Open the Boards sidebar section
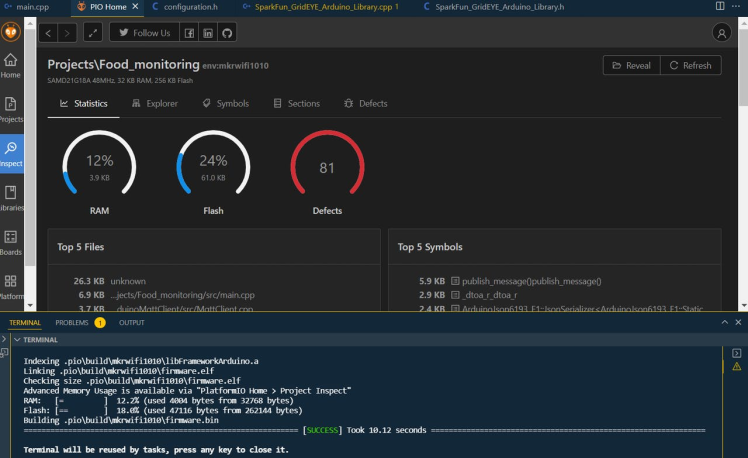This screenshot has width=748, height=458. click(11, 242)
